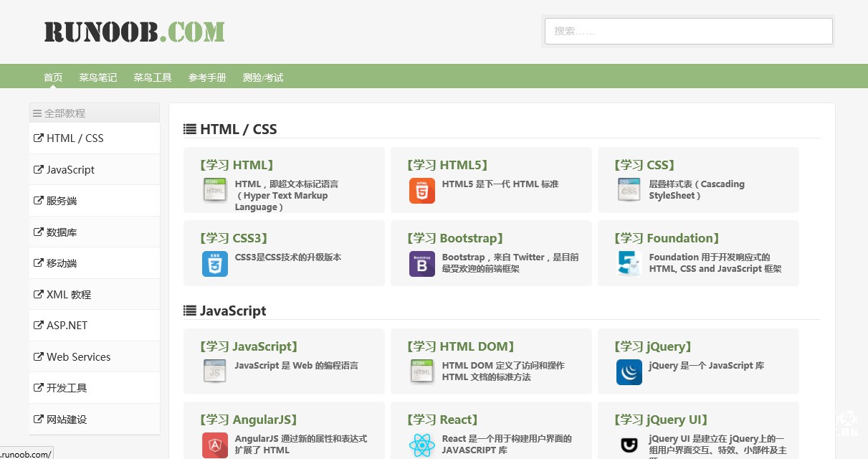This screenshot has width=868, height=459.
Task: Click the 全部教程 sidebar header
Action: [95, 113]
